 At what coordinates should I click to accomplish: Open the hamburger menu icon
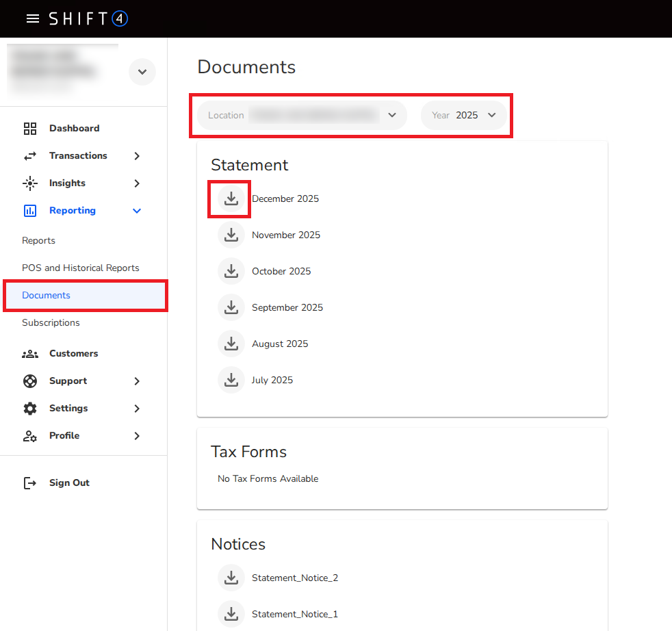[33, 18]
